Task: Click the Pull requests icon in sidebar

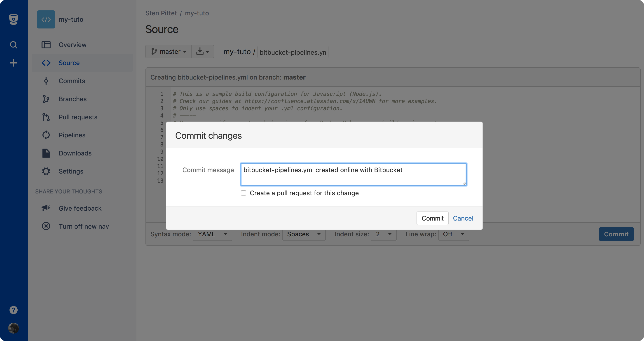Action: [46, 116]
